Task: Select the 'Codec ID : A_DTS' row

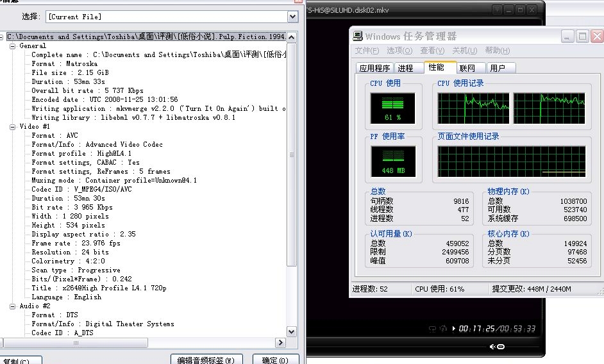Action: [62, 333]
